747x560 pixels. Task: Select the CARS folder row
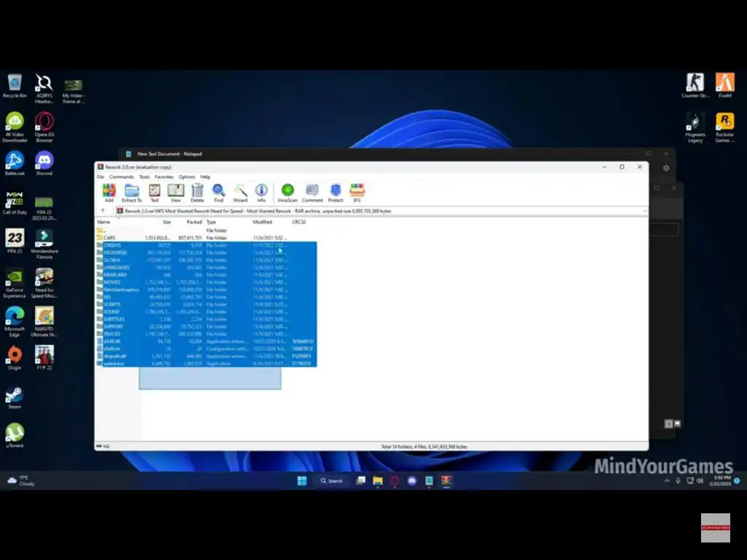point(206,238)
